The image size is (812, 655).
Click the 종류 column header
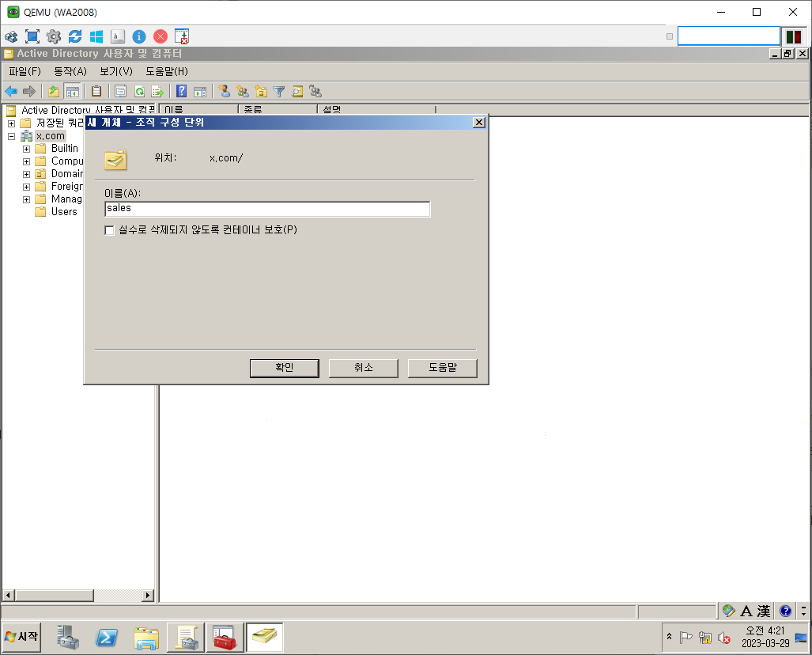(x=278, y=110)
